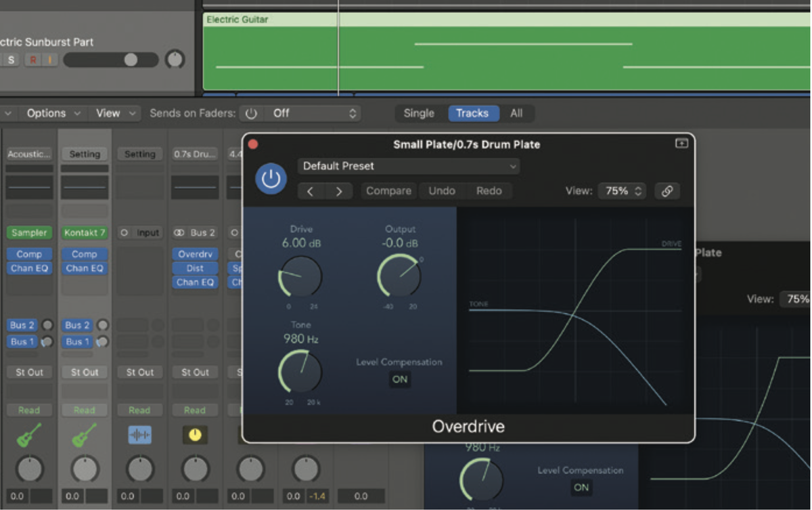Click Undo in the Overdrive plugin
Screen dimensions: 812x510
(441, 190)
